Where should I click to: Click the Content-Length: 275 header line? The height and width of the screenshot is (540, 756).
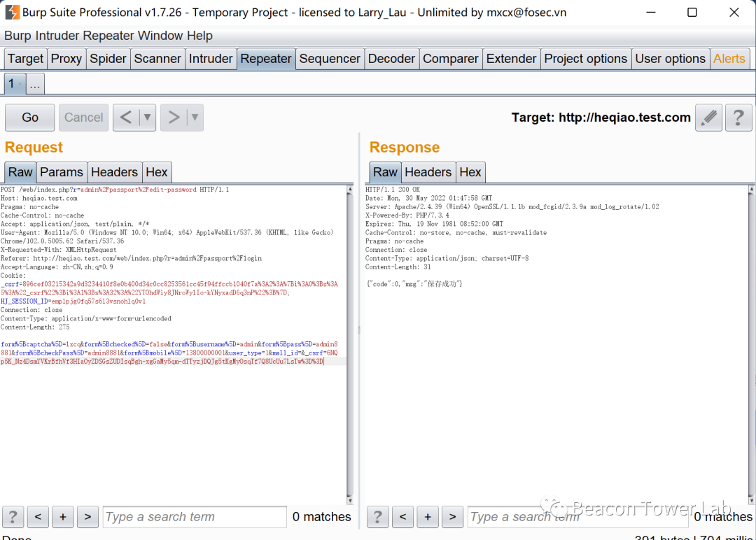(x=35, y=327)
